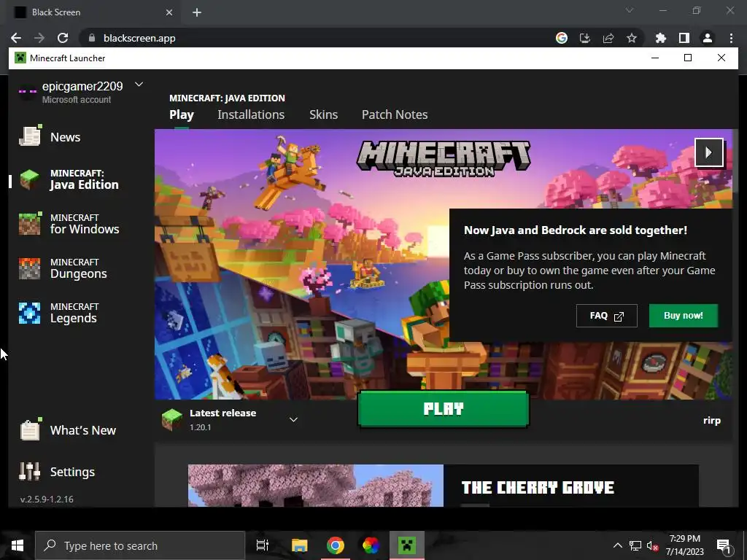Click the launcher vertical scrollbar
The height and width of the screenshot is (560, 747).
[x=735, y=161]
